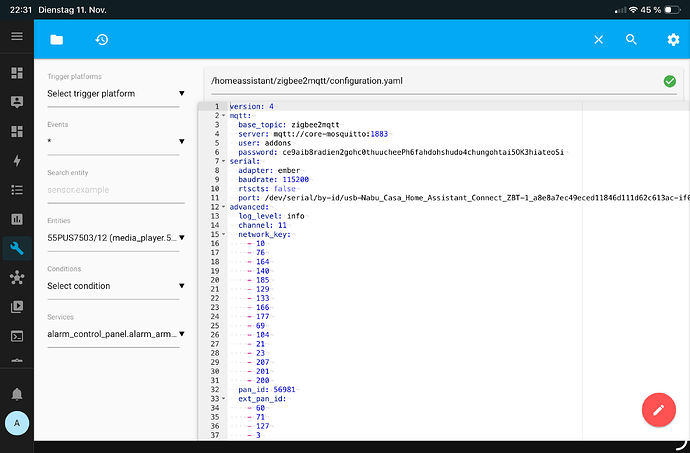The width and height of the screenshot is (690, 453).
Task: Click the 'version: 4' line
Action: (x=252, y=107)
